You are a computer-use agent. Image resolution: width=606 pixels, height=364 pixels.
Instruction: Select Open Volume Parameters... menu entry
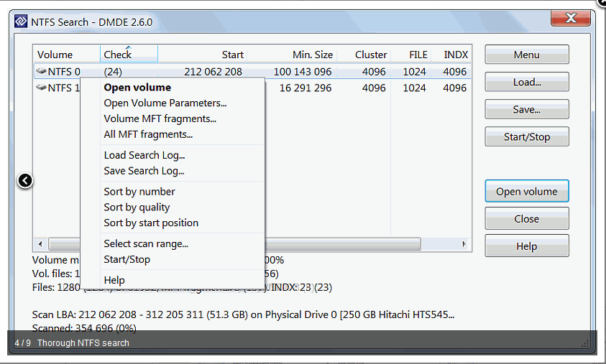point(165,103)
